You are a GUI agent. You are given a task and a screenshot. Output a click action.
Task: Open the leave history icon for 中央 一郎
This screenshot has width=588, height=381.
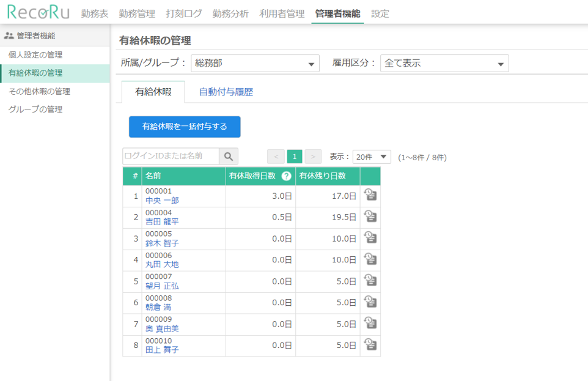[370, 194]
